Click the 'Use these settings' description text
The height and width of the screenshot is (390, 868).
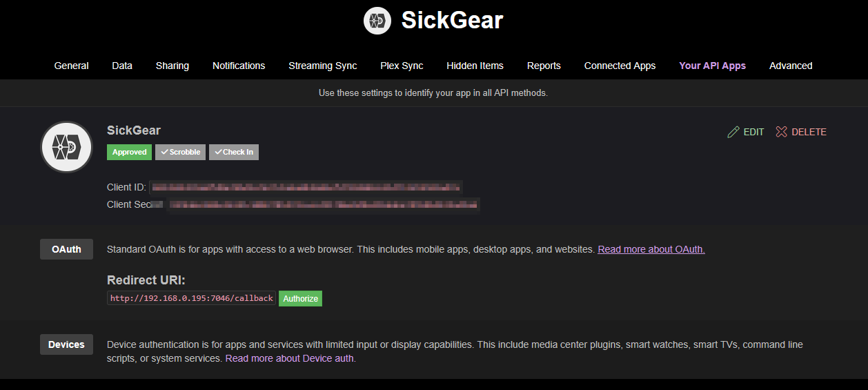point(433,92)
